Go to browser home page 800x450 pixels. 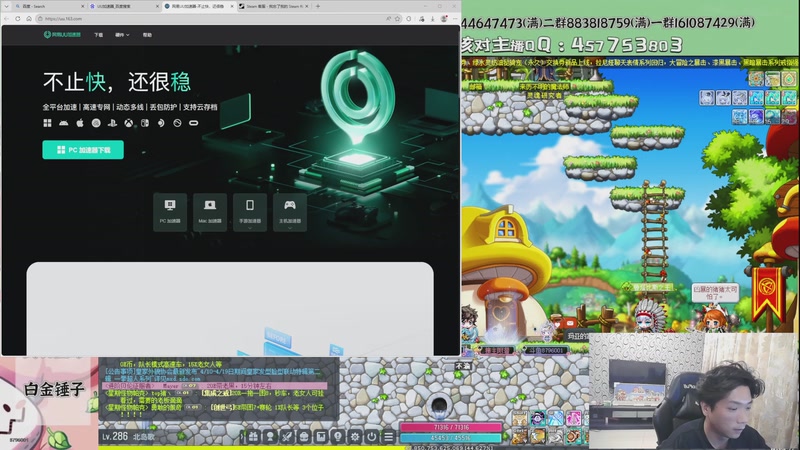(x=29, y=18)
